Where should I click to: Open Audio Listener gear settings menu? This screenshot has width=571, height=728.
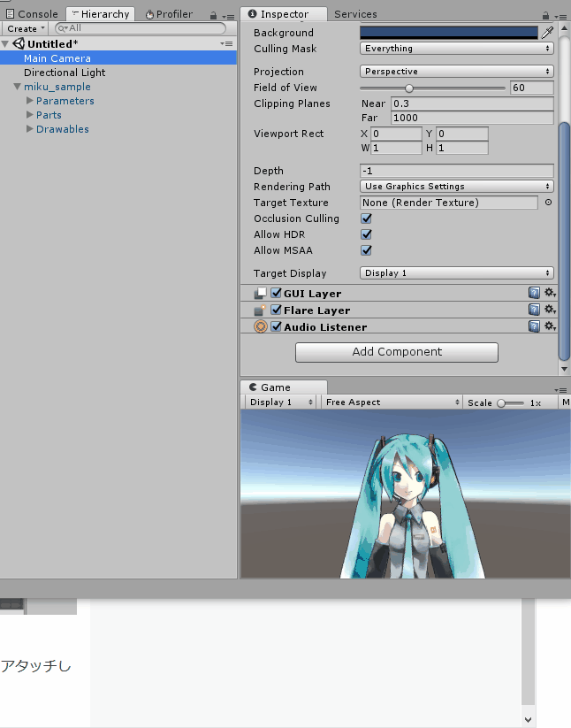[550, 326]
